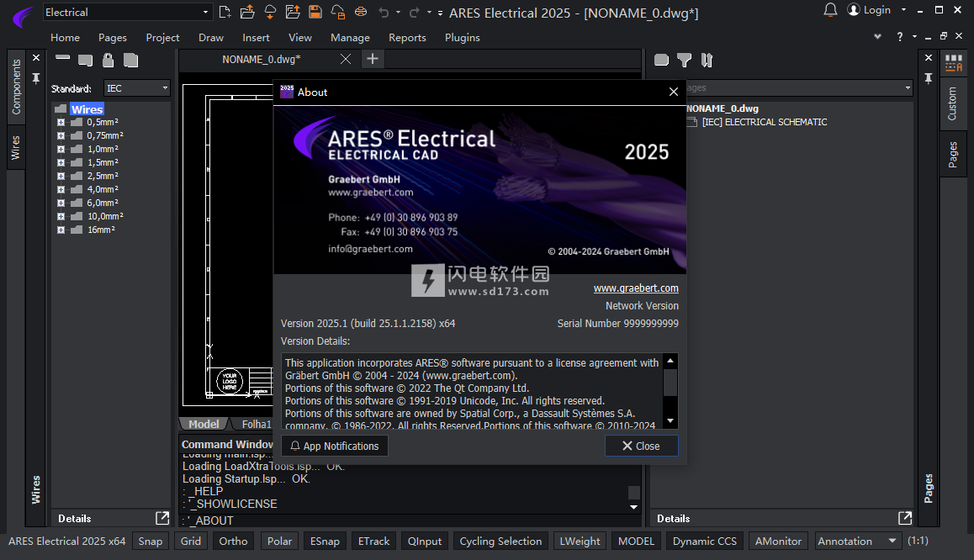Toggle Grid display in the status bar
This screenshot has height=560, width=974.
pos(191,542)
